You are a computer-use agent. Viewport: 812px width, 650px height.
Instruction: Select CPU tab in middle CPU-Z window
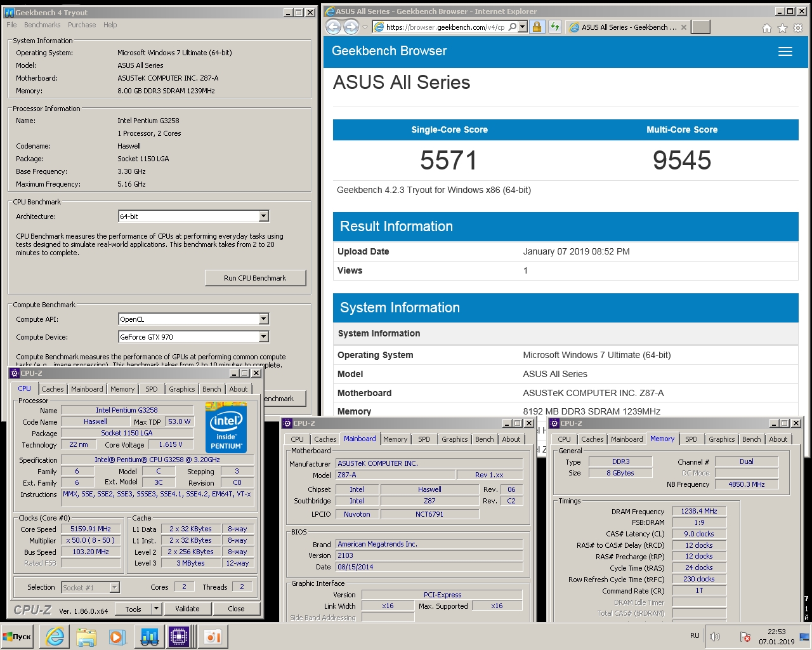click(x=298, y=439)
